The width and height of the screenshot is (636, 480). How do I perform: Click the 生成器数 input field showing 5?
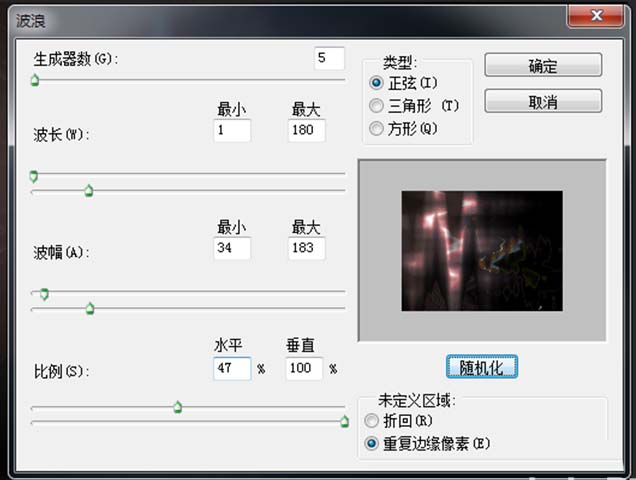(329, 58)
